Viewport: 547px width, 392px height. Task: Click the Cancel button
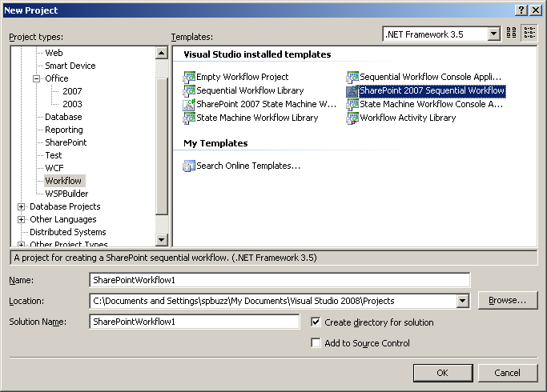point(508,373)
